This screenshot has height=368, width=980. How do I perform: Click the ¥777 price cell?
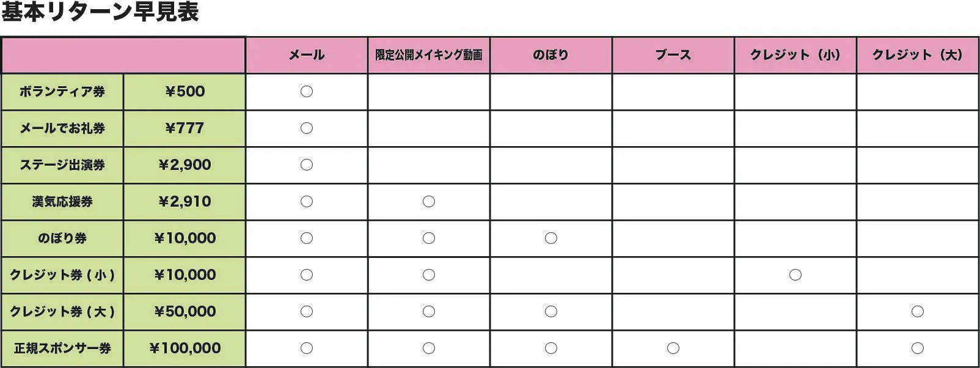tap(185, 128)
